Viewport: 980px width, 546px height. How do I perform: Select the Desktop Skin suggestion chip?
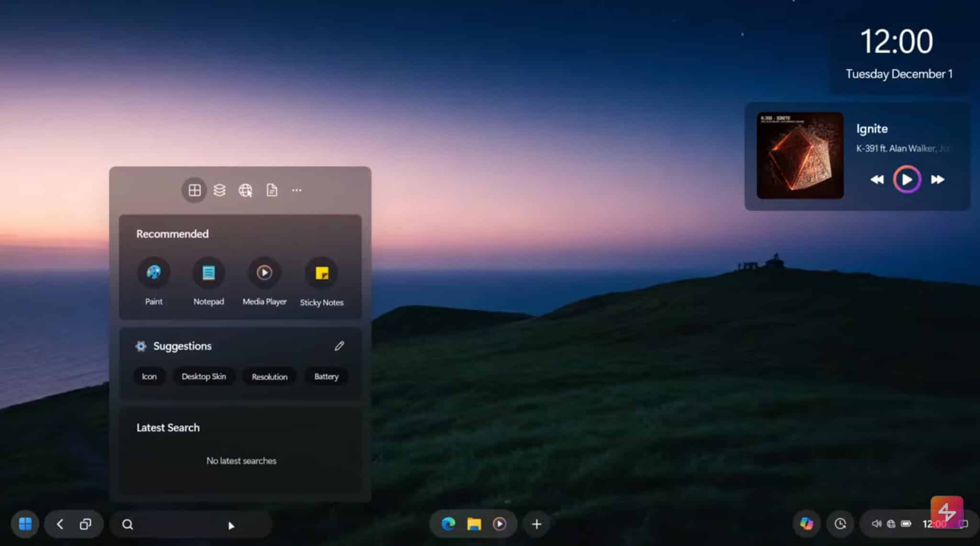point(203,376)
